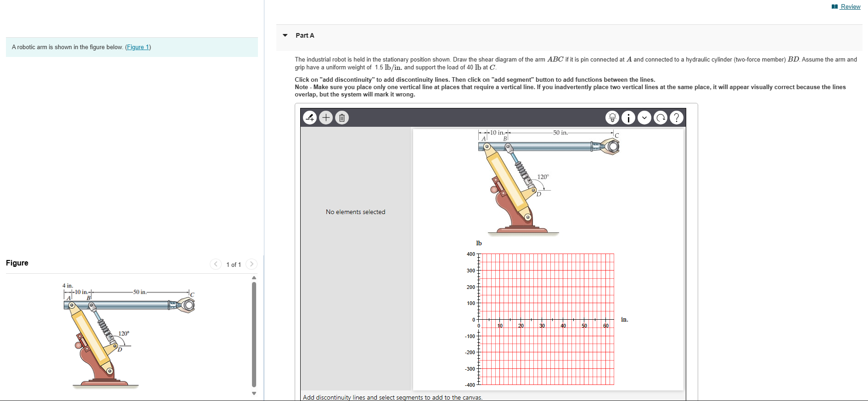Click the figure panel scrollbar thumb
Image resolution: width=868 pixels, height=401 pixels.
click(254, 334)
